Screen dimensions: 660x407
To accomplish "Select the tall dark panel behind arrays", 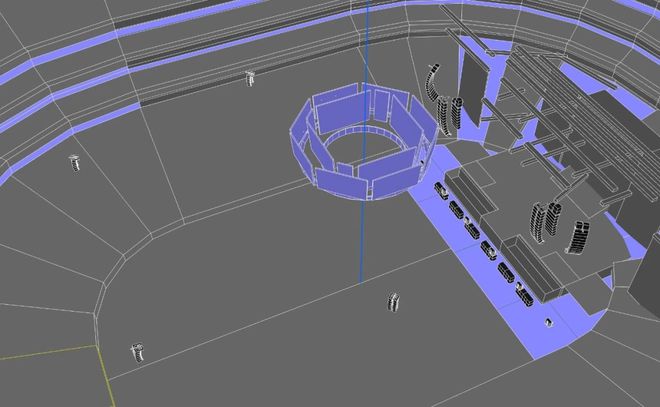I will click(x=470, y=90).
